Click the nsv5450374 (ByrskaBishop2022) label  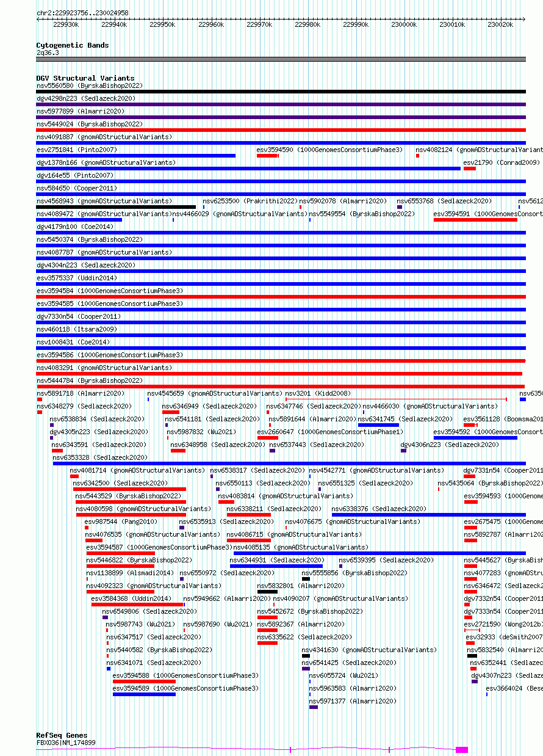pyautogui.click(x=90, y=239)
